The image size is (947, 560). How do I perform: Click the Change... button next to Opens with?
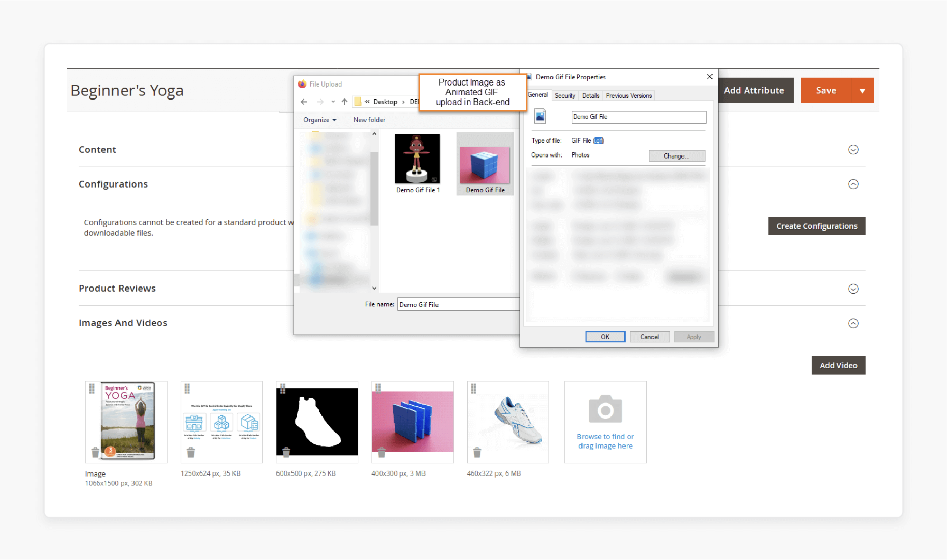(x=676, y=156)
